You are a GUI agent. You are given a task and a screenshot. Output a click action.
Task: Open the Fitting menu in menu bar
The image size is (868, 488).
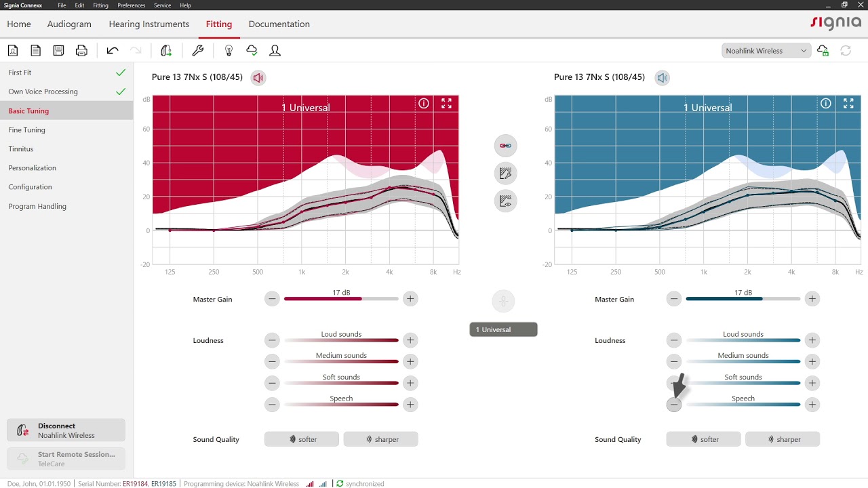coord(100,5)
